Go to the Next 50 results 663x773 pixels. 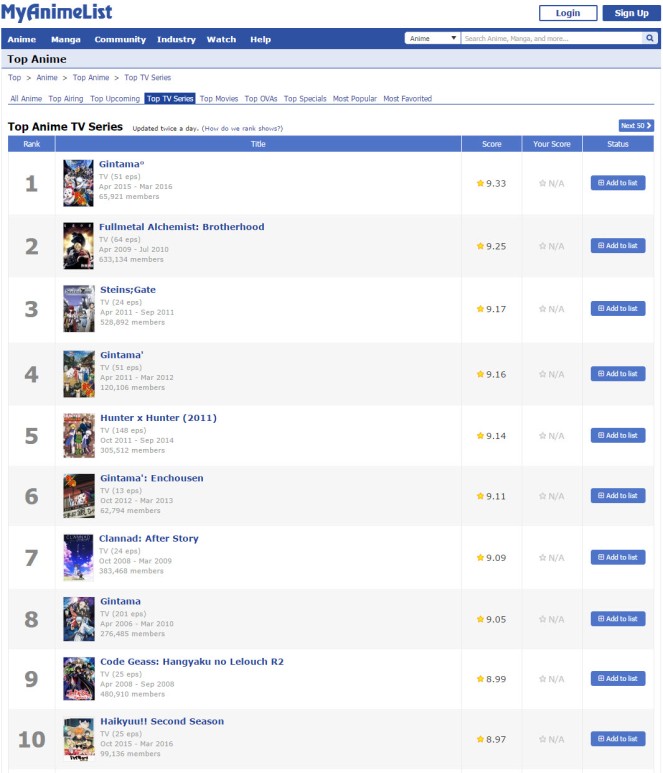636,126
